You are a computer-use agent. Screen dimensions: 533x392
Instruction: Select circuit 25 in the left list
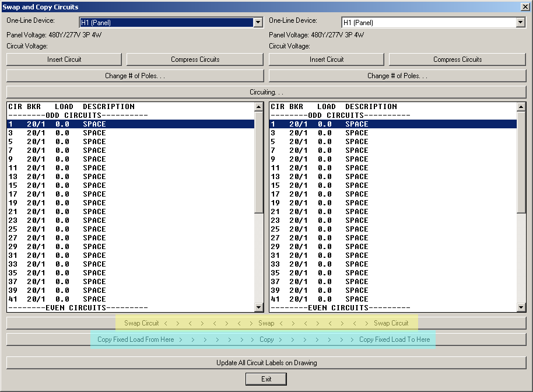(x=131, y=229)
